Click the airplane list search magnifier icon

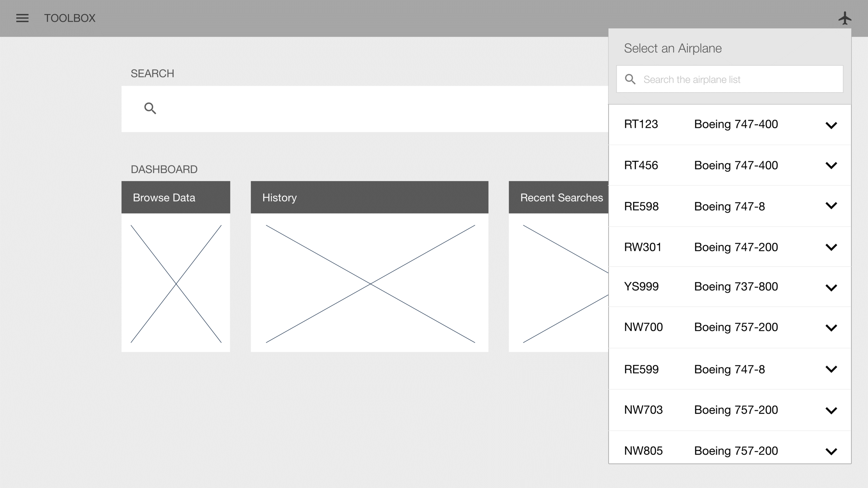(x=630, y=79)
